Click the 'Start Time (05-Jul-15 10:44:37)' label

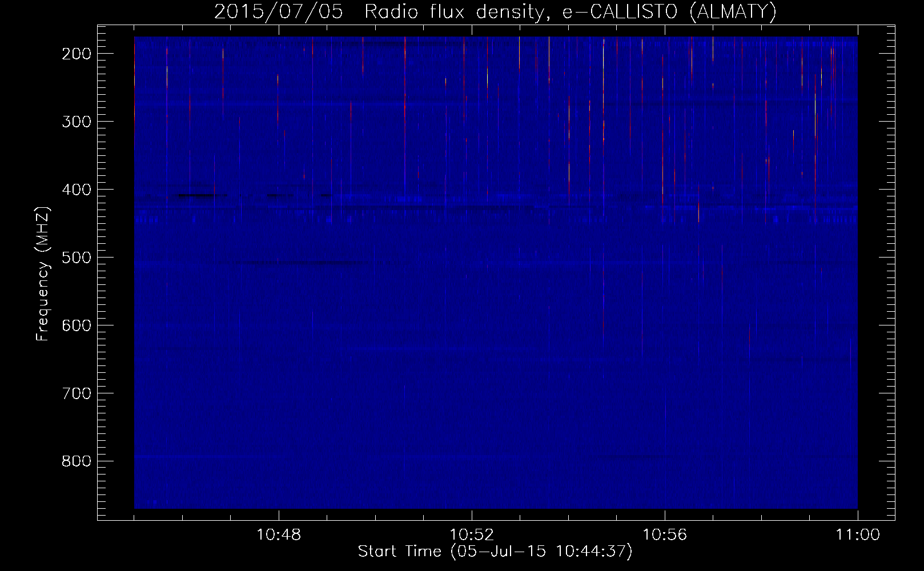click(495, 552)
